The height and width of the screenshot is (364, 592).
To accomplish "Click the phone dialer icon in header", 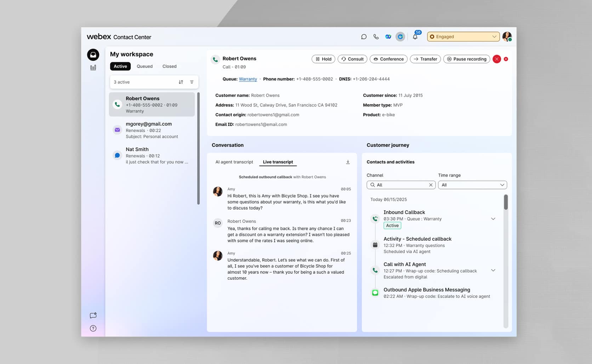I will [x=376, y=37].
